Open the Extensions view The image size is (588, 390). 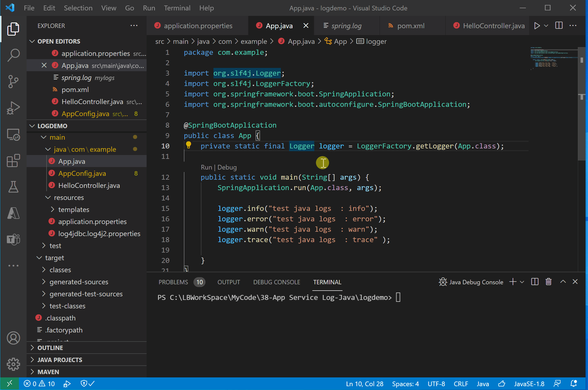click(13, 160)
